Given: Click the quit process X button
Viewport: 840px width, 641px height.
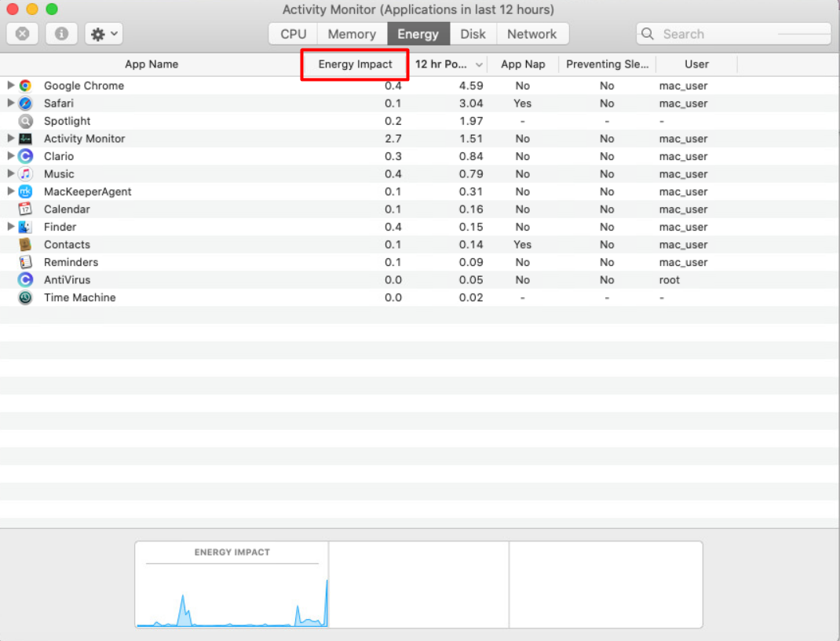Looking at the screenshot, I should coord(23,34).
